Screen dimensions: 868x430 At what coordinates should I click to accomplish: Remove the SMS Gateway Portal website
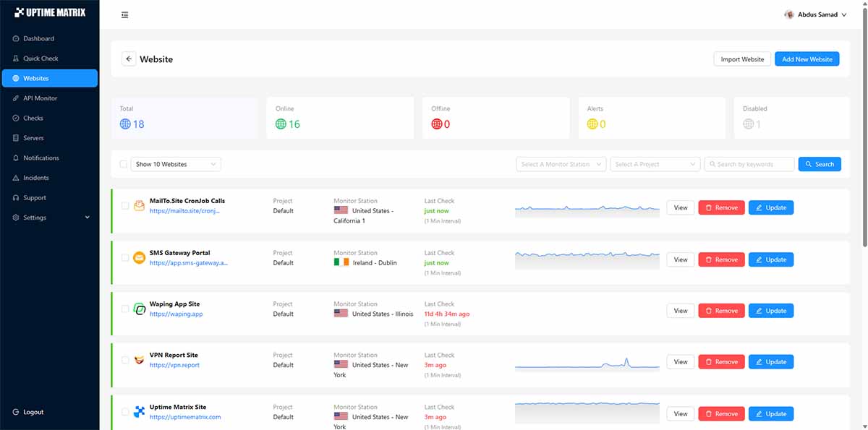pos(721,259)
